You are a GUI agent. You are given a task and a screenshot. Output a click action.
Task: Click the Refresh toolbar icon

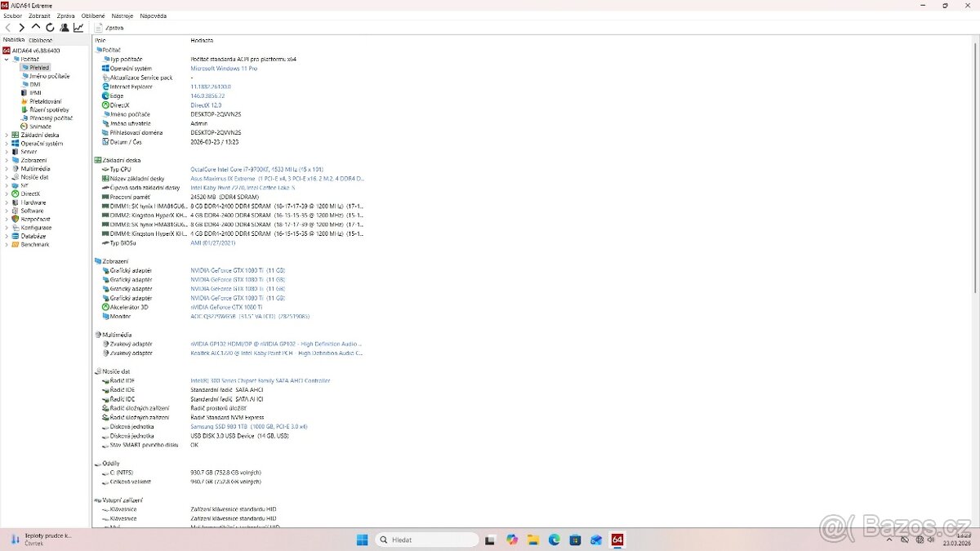click(50, 28)
